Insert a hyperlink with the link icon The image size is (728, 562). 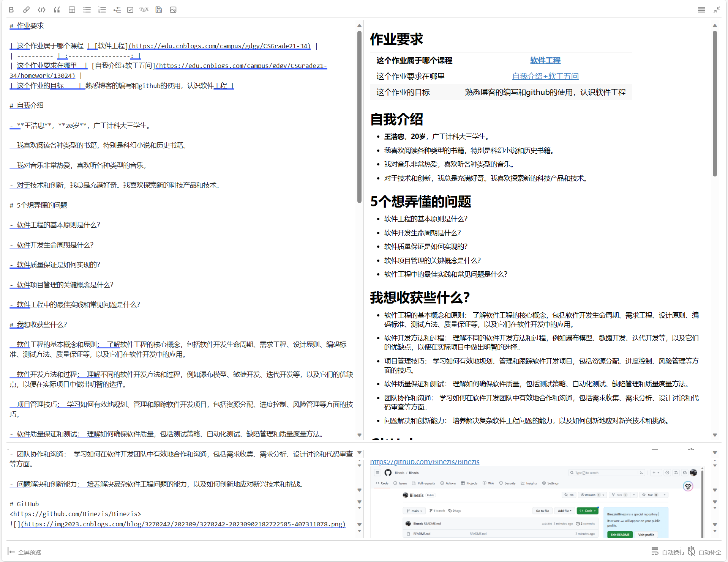coord(26,10)
